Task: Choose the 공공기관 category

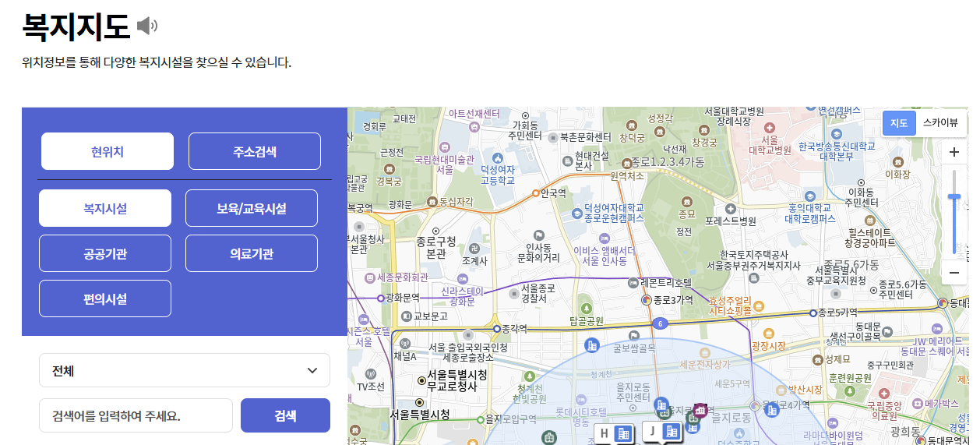Action: pyautogui.click(x=105, y=253)
